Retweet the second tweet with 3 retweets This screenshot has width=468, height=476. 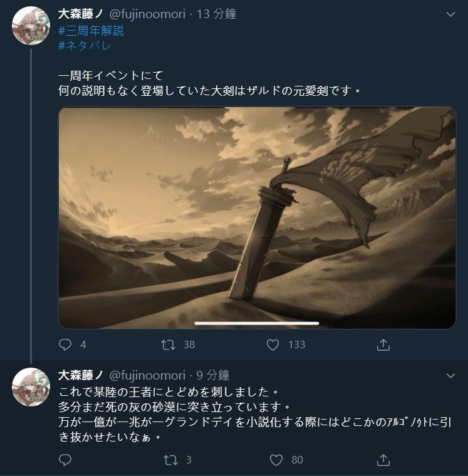pos(170,460)
